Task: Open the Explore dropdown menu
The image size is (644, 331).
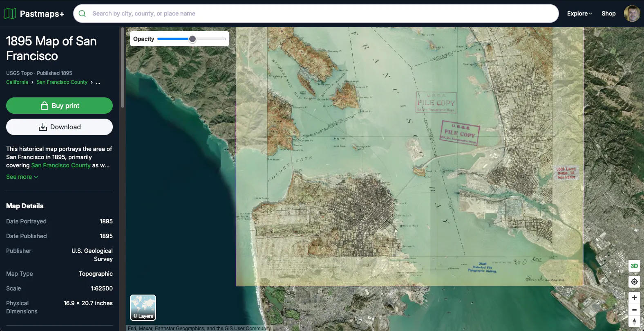Action: pos(579,14)
